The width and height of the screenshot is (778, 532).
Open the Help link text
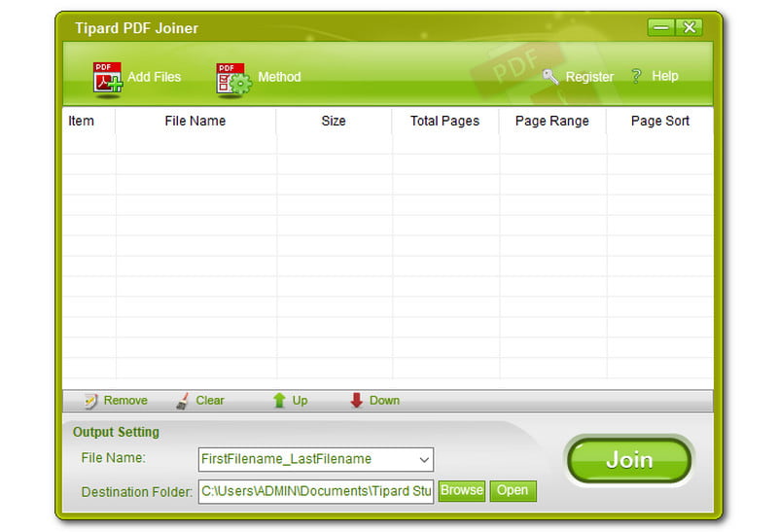point(665,76)
